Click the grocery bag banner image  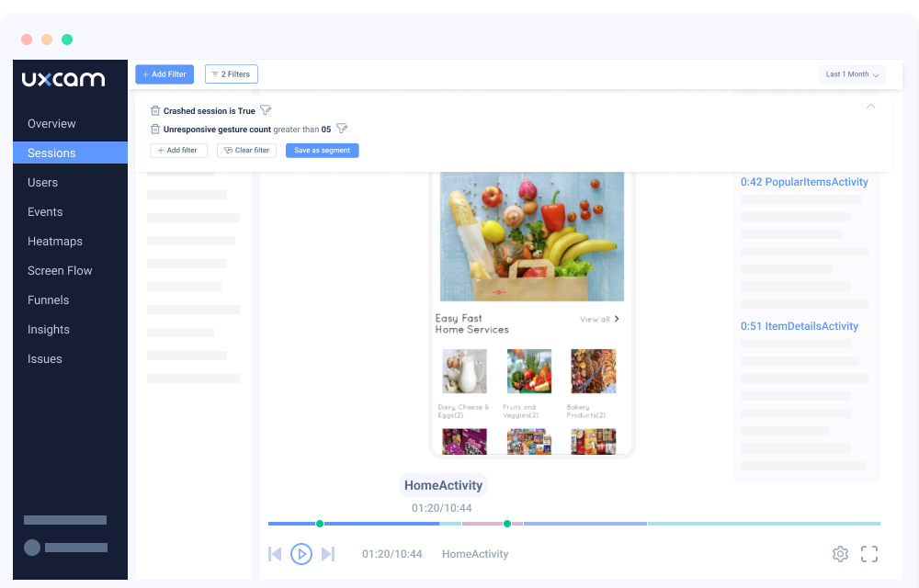(532, 237)
